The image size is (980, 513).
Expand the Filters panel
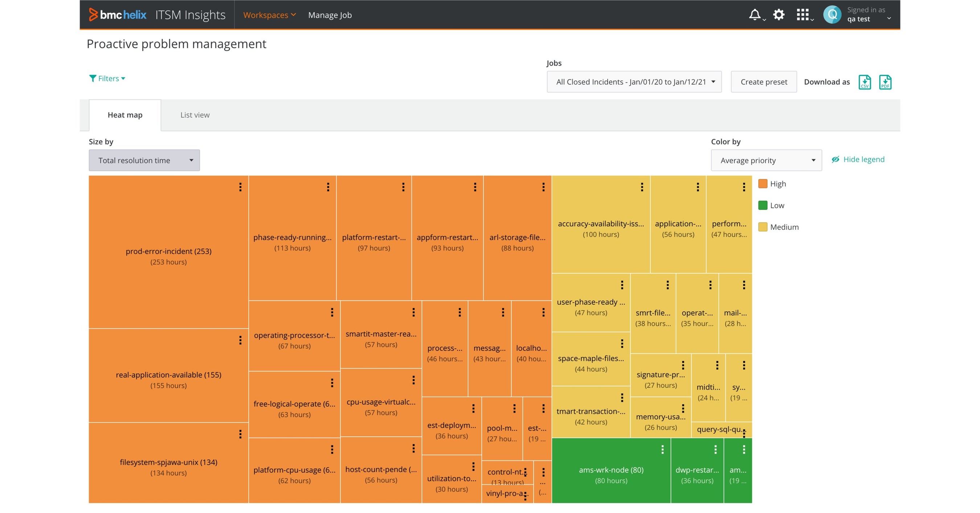coord(108,78)
